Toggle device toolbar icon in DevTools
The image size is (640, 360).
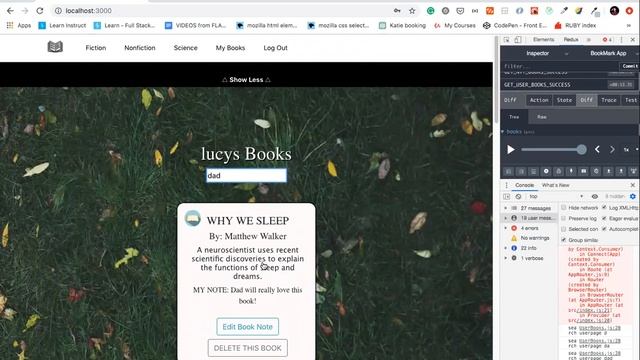click(518, 40)
